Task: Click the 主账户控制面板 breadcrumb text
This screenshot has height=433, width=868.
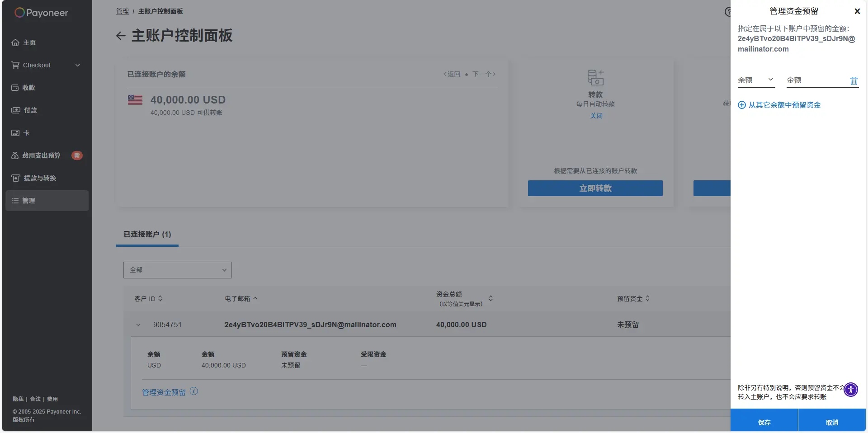Action: 160,11
